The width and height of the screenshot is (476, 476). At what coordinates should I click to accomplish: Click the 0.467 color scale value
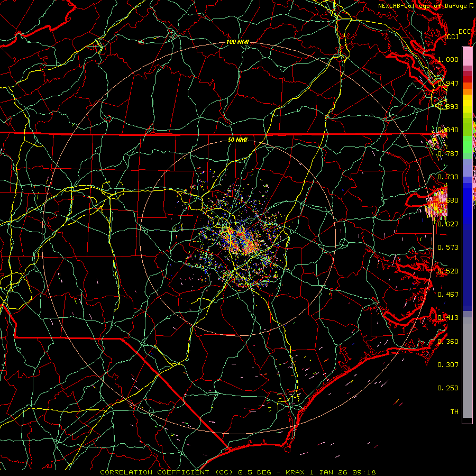[x=448, y=295]
